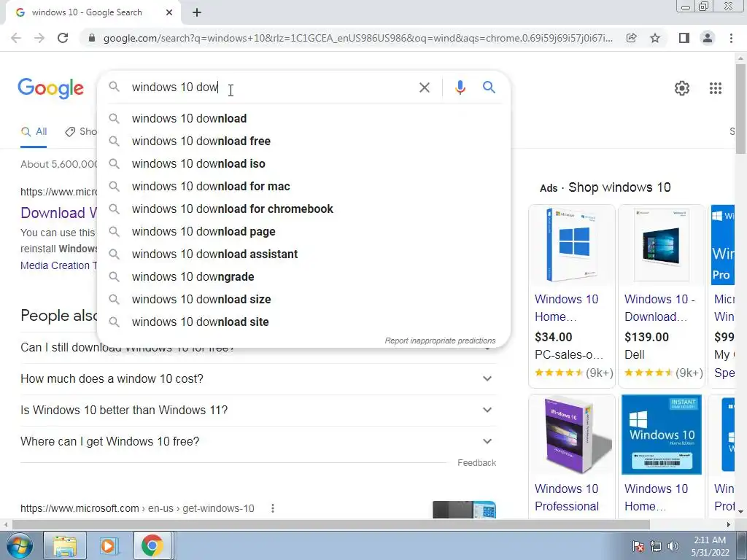Choose 'windows 10 download page' suggestion

(x=303, y=231)
